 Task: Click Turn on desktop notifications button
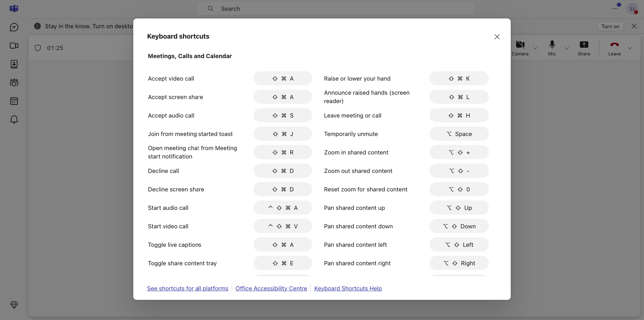(610, 26)
